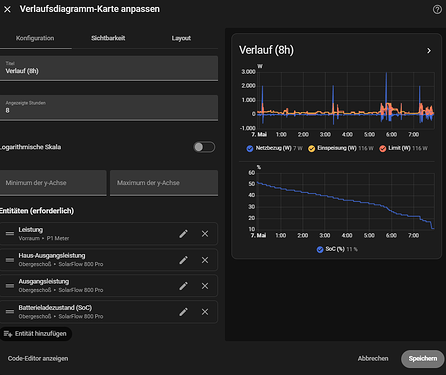Click Code-Editor anzeigen
The width and height of the screenshot is (446, 375).
coord(38,359)
